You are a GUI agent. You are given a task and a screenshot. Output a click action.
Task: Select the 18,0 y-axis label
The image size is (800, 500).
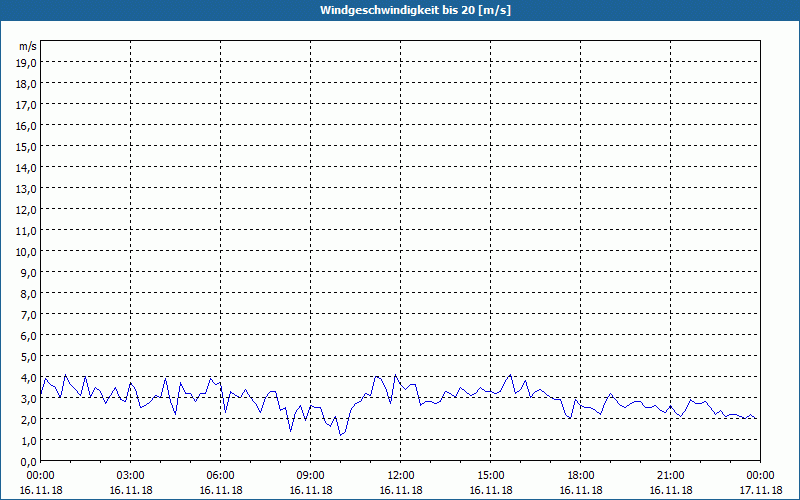pyautogui.click(x=27, y=84)
